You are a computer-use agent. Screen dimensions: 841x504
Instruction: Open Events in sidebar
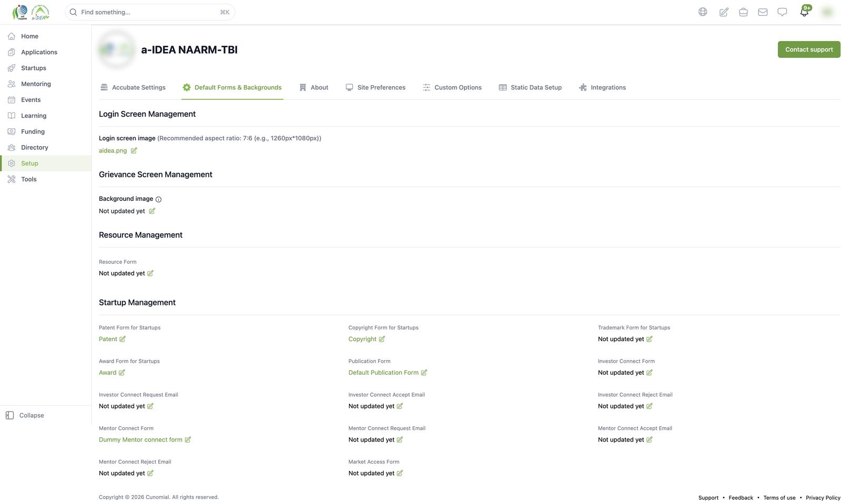pyautogui.click(x=46, y=100)
